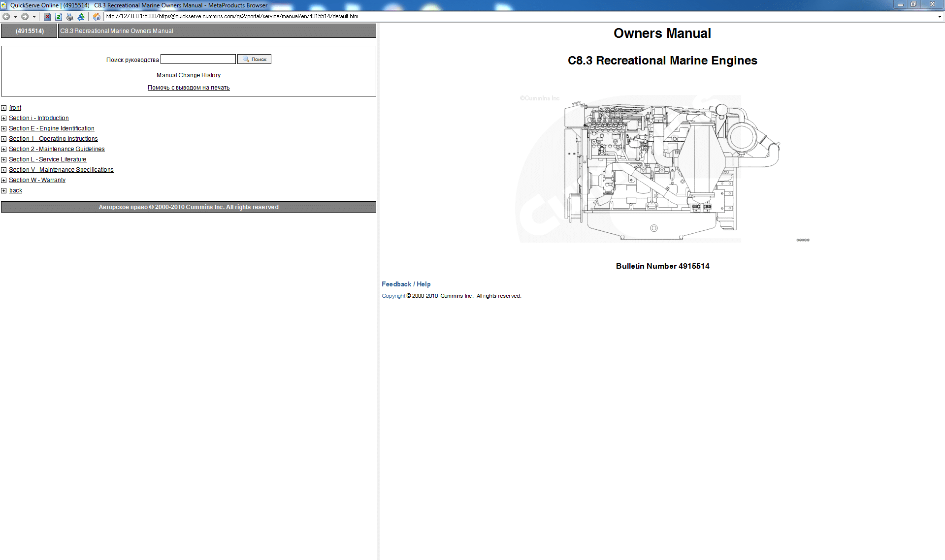
Task: Click the Forward navigation arrow
Action: 24,16
